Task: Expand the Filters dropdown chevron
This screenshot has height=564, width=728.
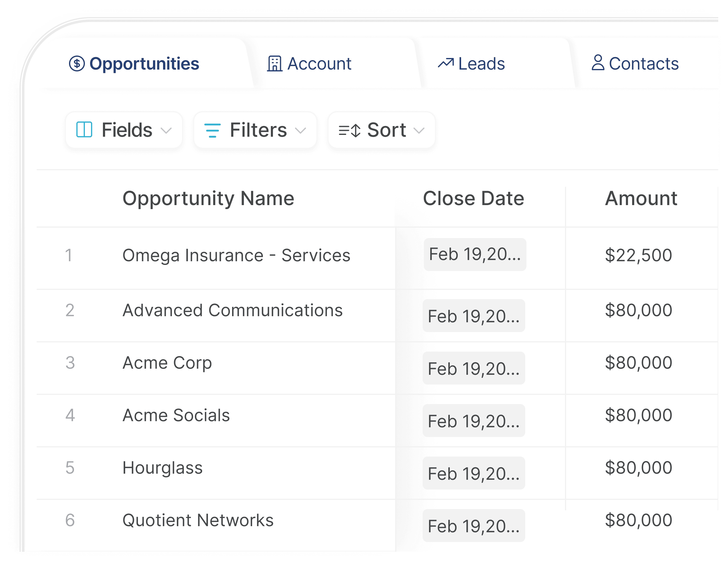Action: coord(300,131)
